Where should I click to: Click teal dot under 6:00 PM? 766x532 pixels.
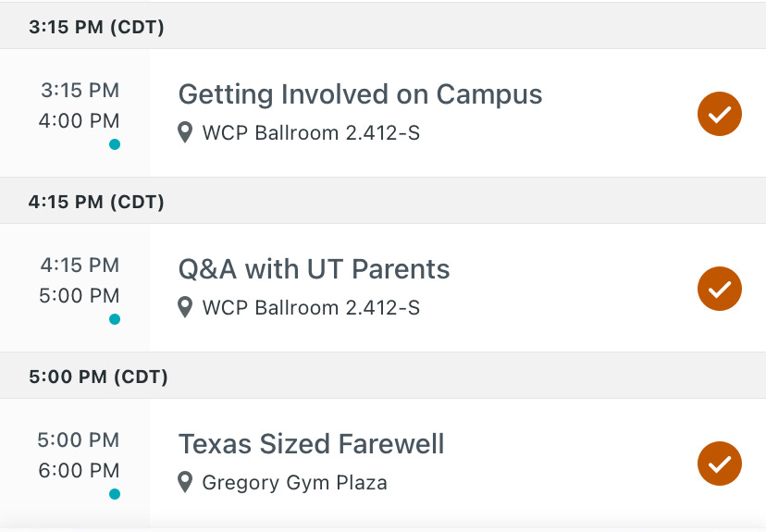point(115,494)
